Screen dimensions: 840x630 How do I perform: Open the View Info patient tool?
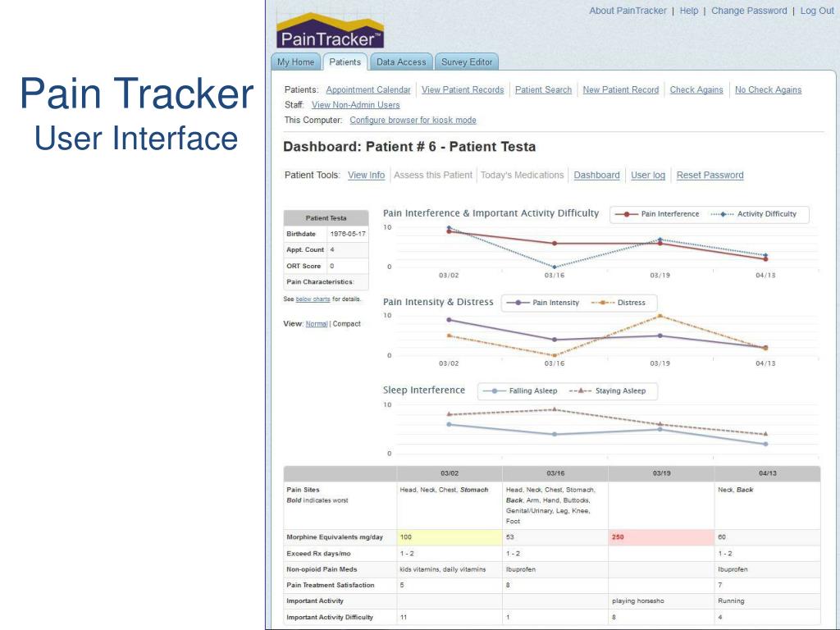tap(367, 176)
